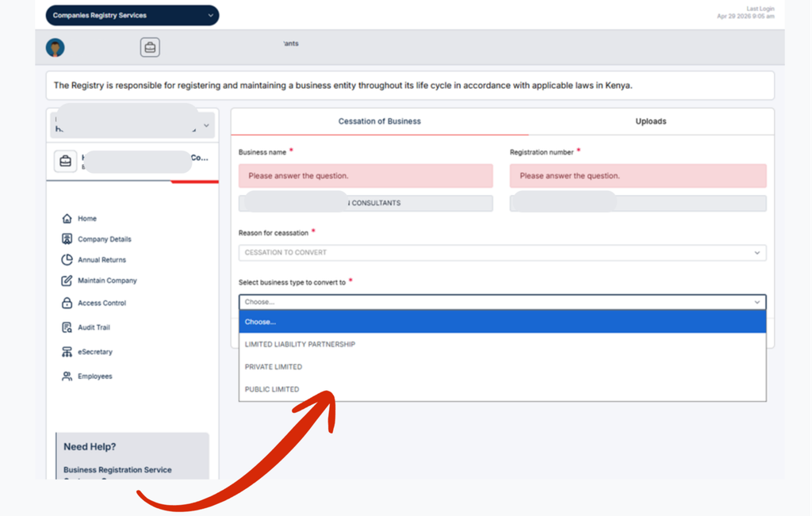Select PRIVATE LIMITED option
This screenshot has width=812, height=516.
pos(502,367)
